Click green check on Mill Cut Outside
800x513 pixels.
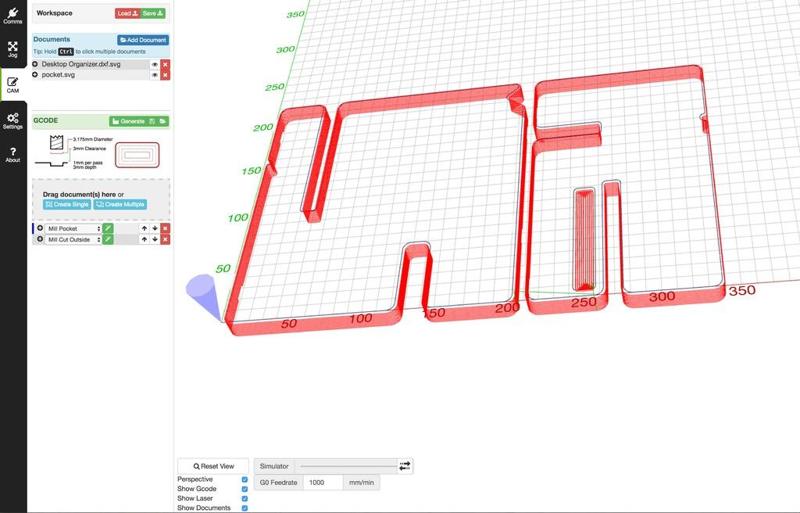[108, 239]
